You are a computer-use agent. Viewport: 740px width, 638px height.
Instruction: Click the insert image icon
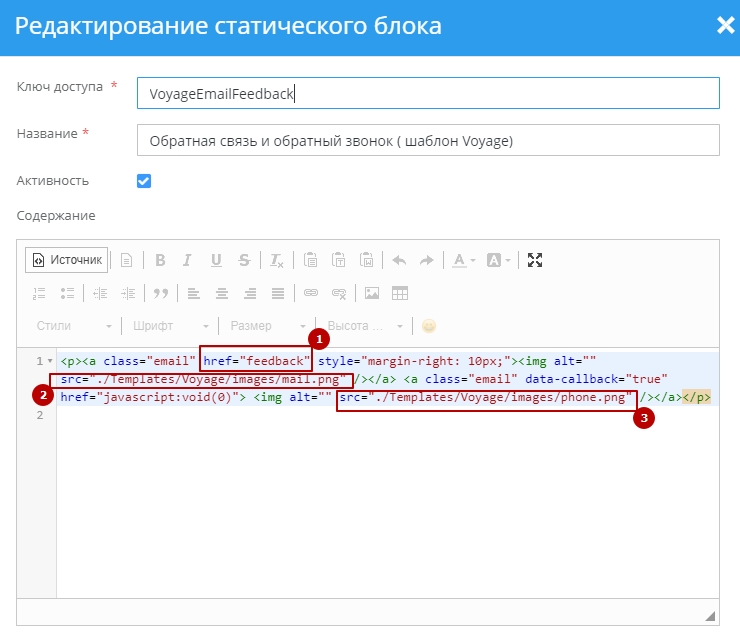coord(372,293)
